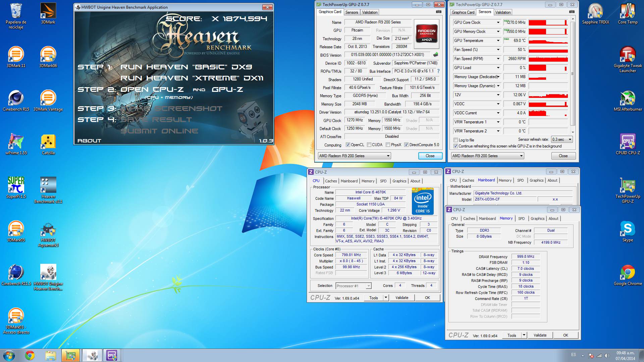The height and width of the screenshot is (362, 644).
Task: Expand the GPU Core Clock sensor dropdown
Action: click(x=498, y=22)
